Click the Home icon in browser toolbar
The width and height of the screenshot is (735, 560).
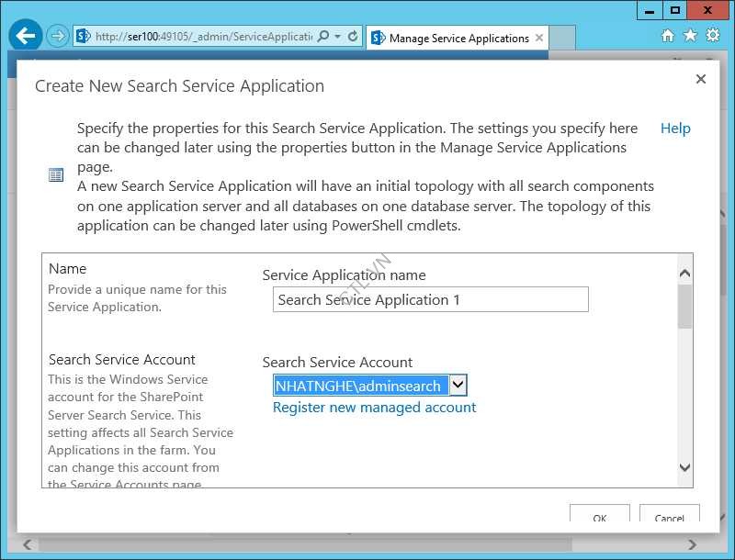click(x=668, y=35)
